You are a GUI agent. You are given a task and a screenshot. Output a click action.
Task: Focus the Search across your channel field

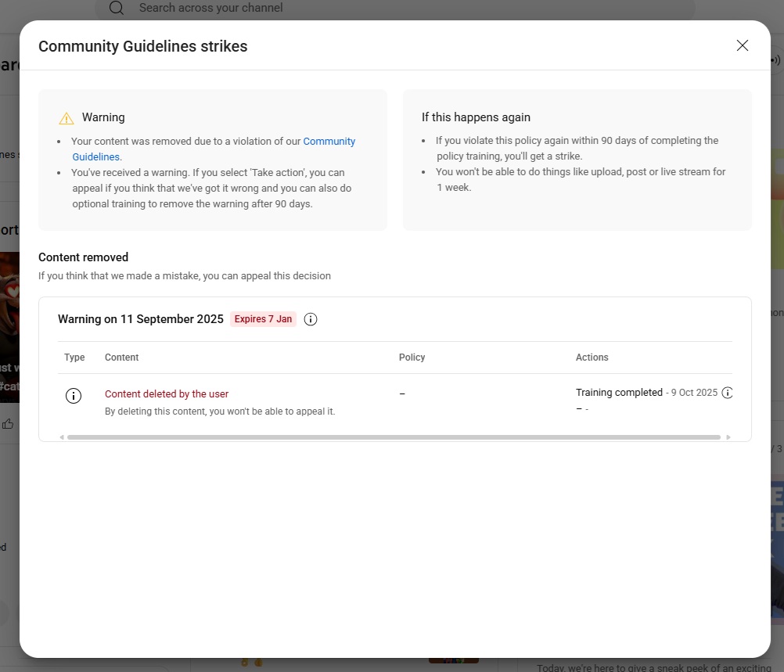(x=391, y=8)
